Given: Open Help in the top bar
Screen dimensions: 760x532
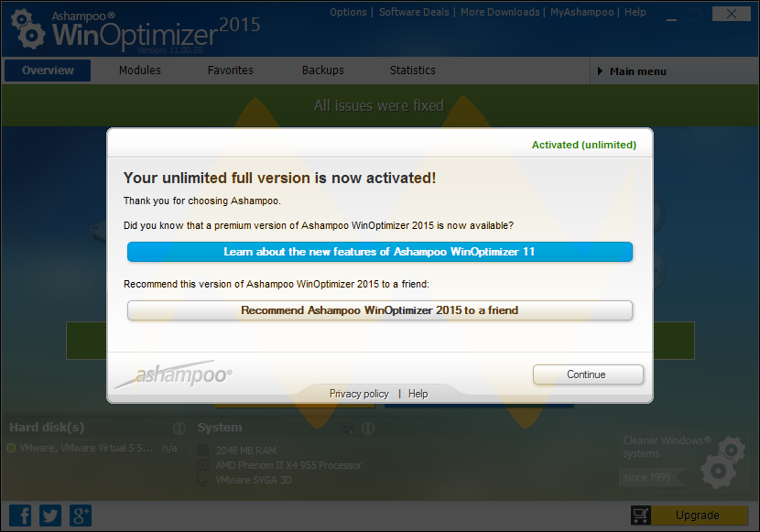Looking at the screenshot, I should pyautogui.click(x=635, y=12).
